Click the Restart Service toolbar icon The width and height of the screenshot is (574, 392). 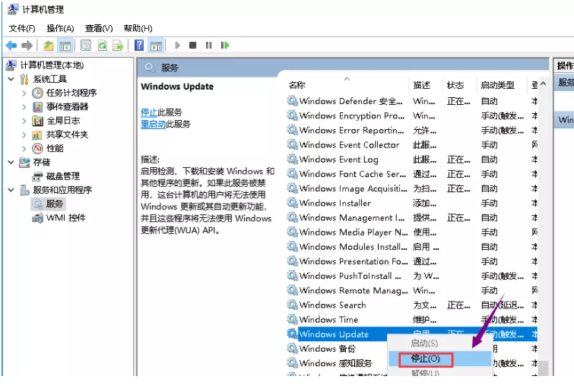(x=224, y=46)
